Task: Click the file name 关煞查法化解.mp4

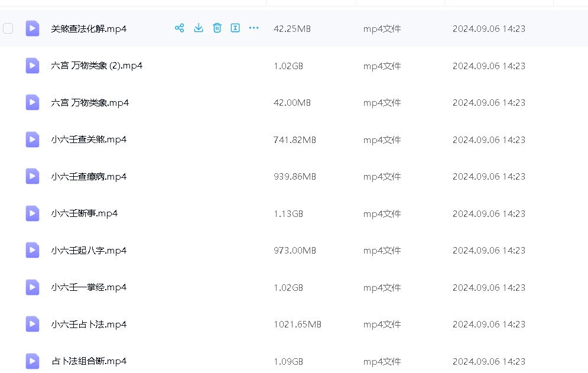Action: point(89,28)
